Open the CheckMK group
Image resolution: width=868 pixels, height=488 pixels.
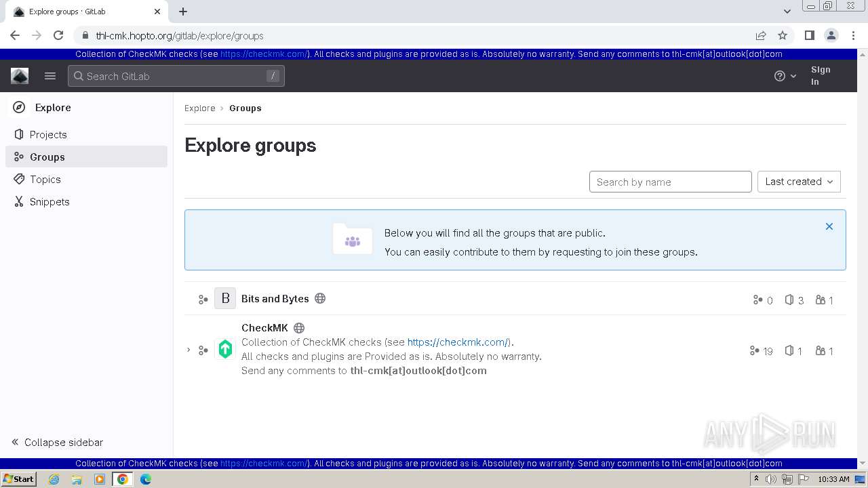point(264,327)
